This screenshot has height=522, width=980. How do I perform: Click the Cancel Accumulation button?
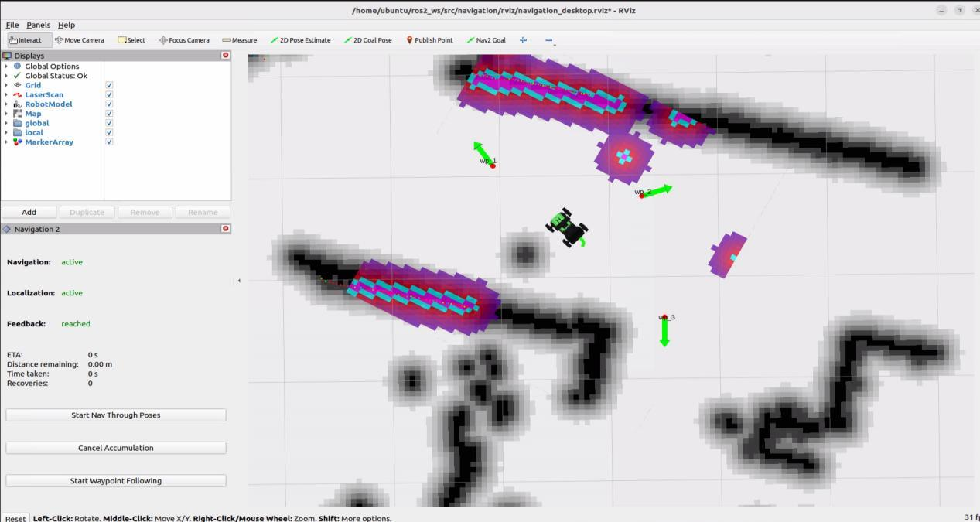pyautogui.click(x=116, y=448)
